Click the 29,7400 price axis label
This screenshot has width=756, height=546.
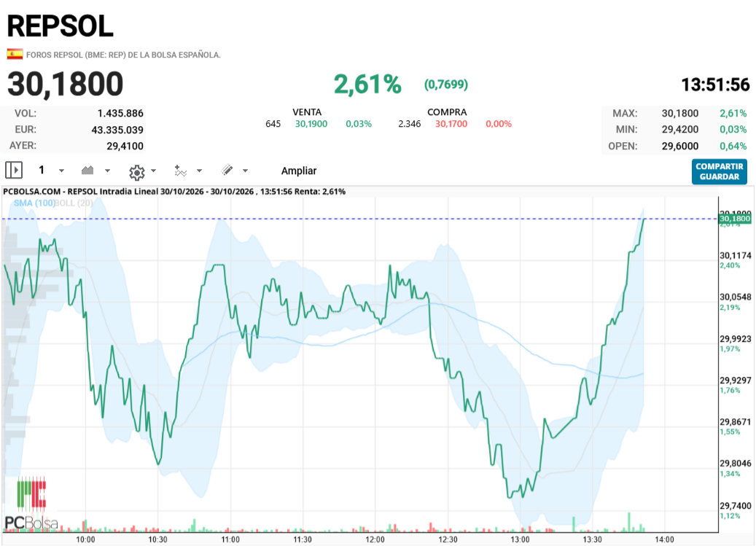(x=736, y=505)
